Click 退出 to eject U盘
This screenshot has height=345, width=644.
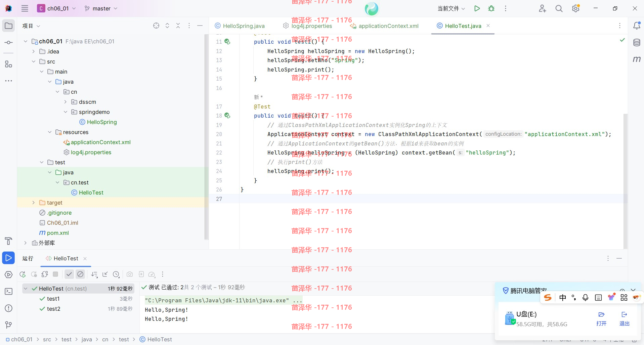[624, 319]
